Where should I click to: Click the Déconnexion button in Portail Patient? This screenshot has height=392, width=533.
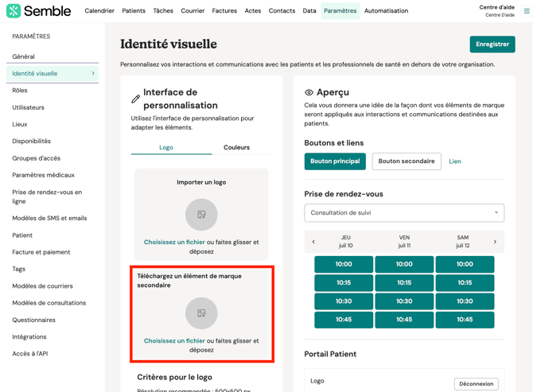pyautogui.click(x=476, y=384)
